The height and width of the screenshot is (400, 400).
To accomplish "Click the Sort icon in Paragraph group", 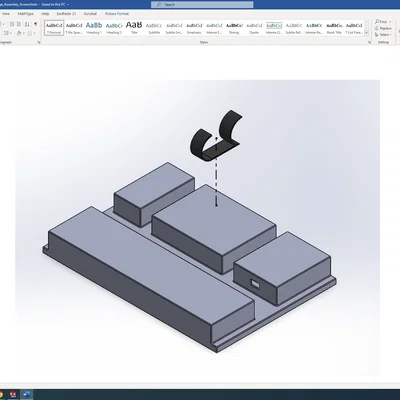I will pyautogui.click(x=27, y=24).
